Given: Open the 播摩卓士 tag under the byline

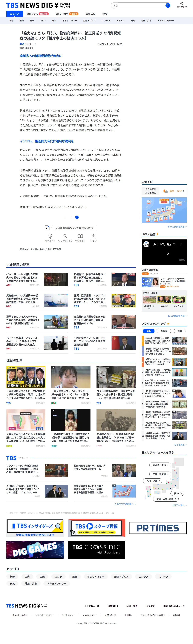Looking at the screenshot, I should coord(29,48).
